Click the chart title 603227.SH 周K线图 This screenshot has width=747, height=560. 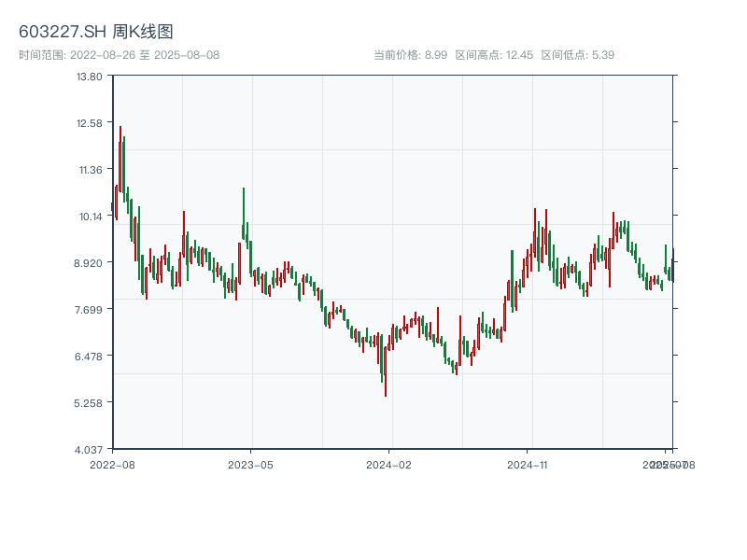pos(96,32)
